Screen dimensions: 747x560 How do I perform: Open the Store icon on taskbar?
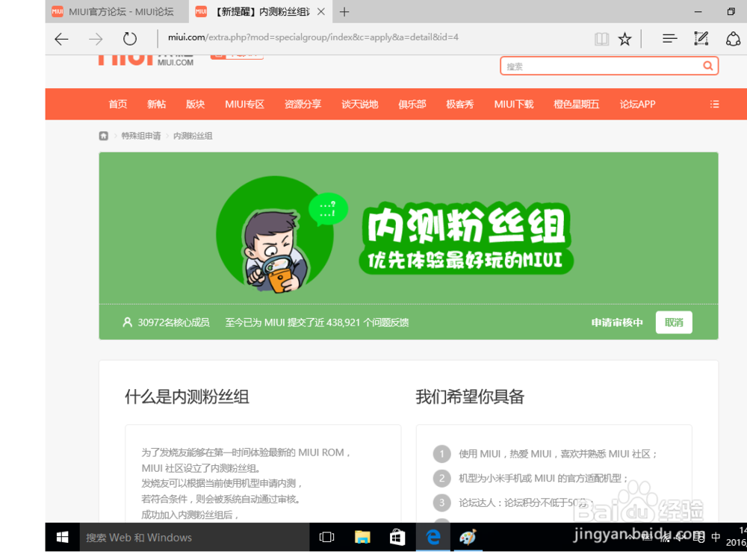pyautogui.click(x=397, y=537)
